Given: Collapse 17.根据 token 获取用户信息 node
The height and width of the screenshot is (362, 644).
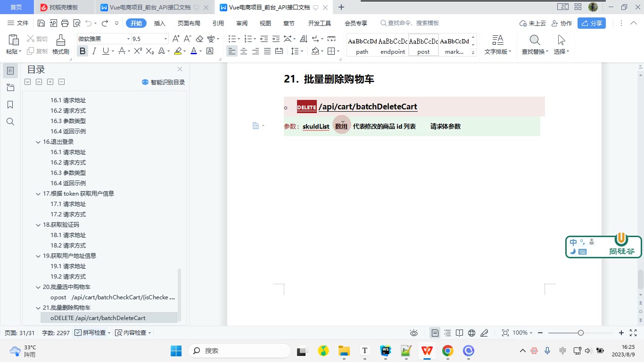Looking at the screenshot, I should coord(38,194).
